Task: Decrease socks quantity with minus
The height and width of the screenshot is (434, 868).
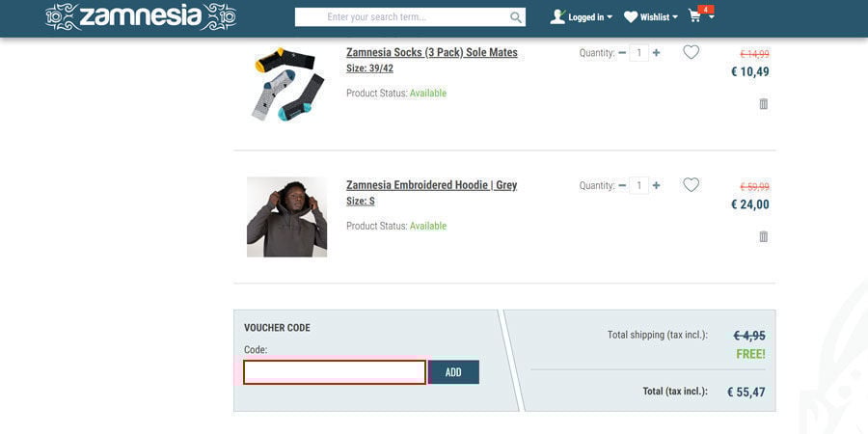Action: (622, 53)
